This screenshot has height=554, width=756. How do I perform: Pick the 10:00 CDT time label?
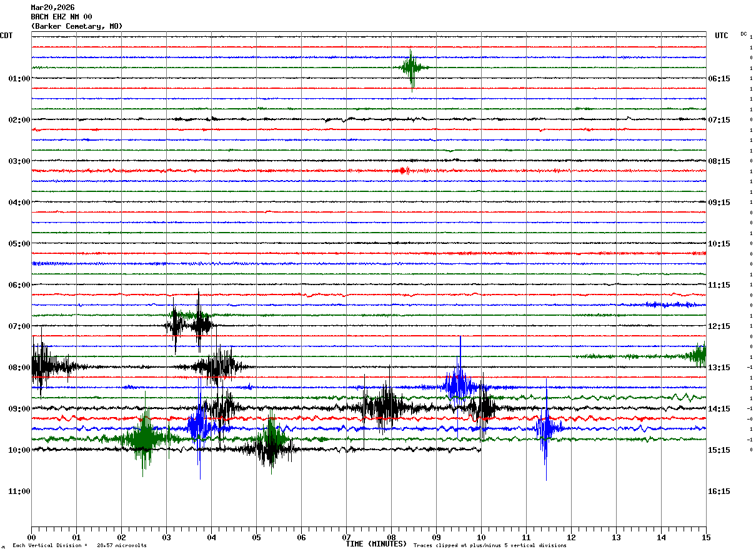(x=19, y=450)
